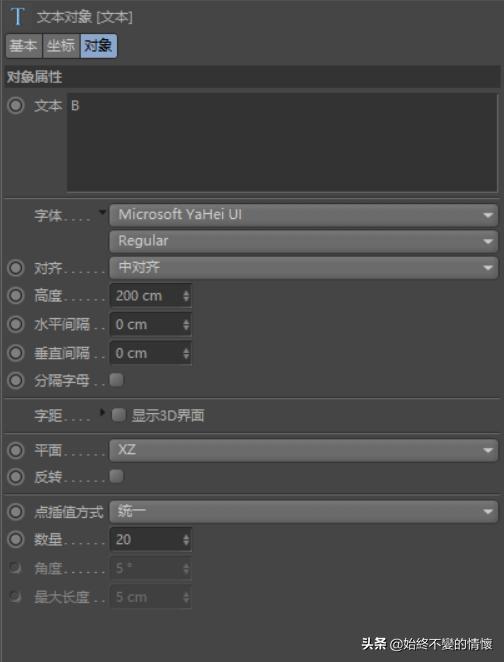Toggle the 水平间隔 animation dot
Image resolution: width=504 pixels, height=662 pixels.
tap(16, 324)
